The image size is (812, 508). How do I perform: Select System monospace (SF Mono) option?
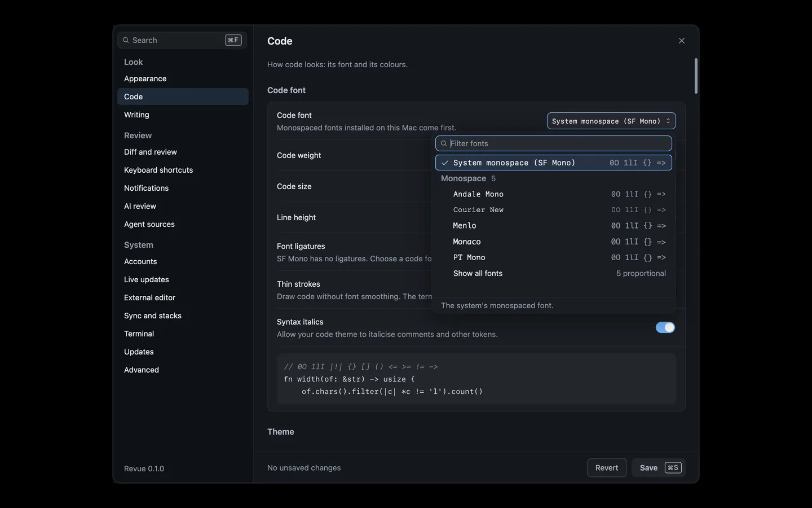coord(554,163)
